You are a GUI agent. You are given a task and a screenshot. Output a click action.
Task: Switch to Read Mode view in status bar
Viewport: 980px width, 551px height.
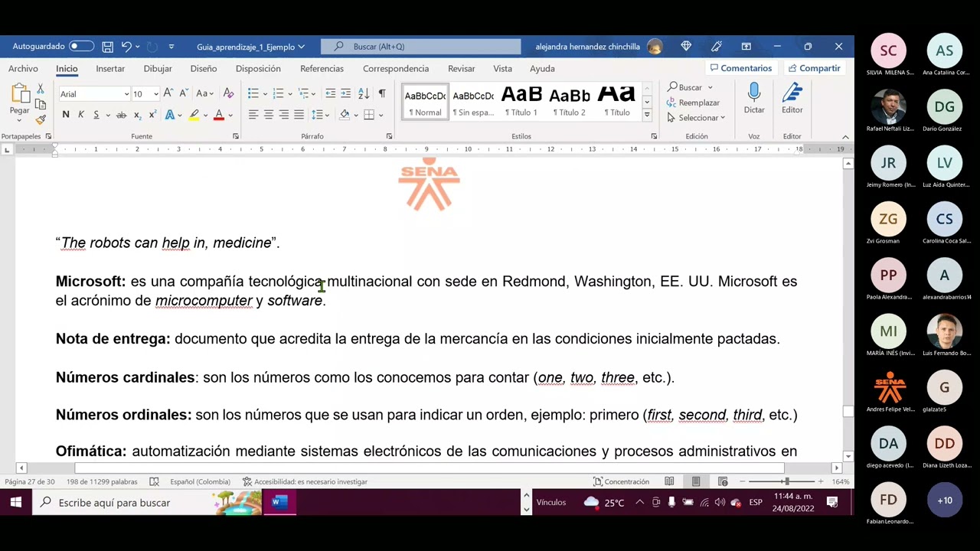coord(669,481)
